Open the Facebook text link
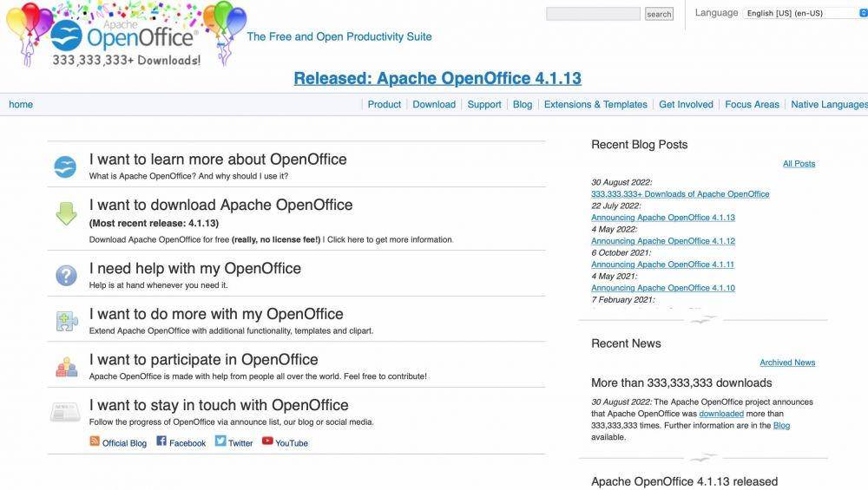 [x=187, y=443]
